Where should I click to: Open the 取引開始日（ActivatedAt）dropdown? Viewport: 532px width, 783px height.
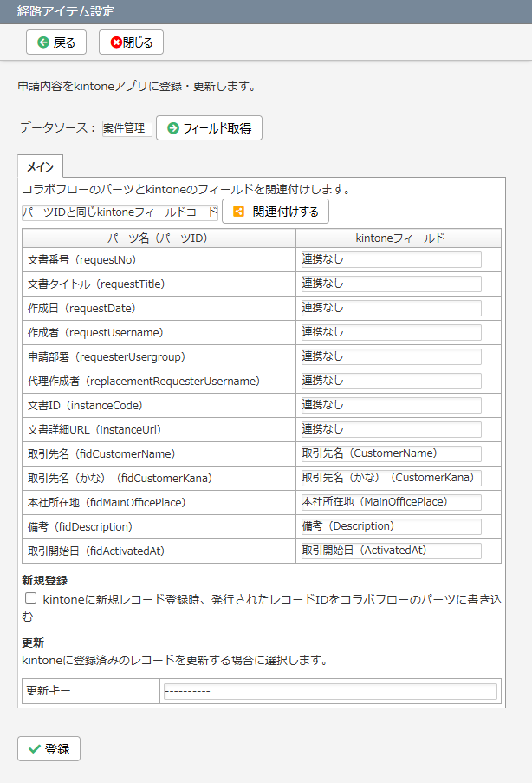[x=392, y=551]
